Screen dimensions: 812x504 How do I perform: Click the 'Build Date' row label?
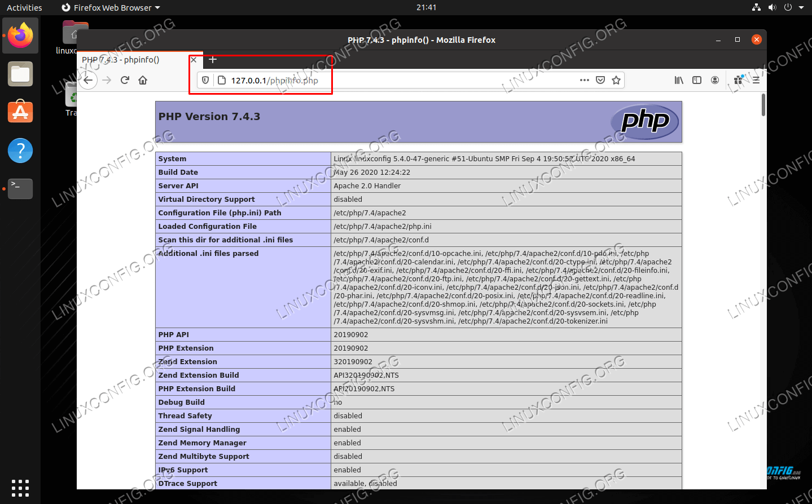click(178, 172)
